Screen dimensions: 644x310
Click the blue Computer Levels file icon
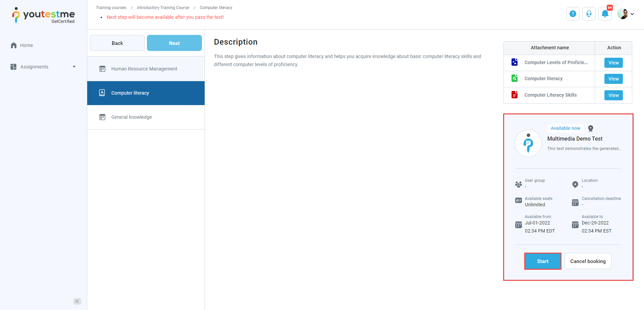tap(515, 62)
